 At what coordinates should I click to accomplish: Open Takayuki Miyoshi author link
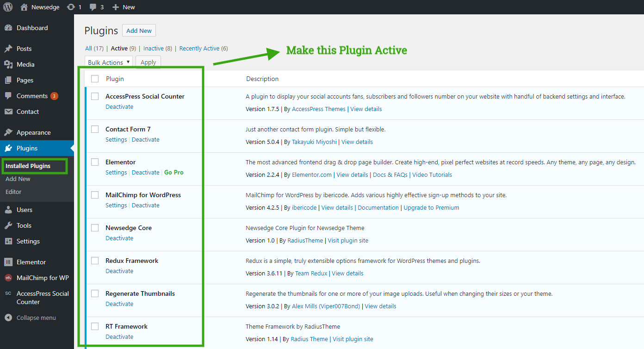(x=314, y=142)
